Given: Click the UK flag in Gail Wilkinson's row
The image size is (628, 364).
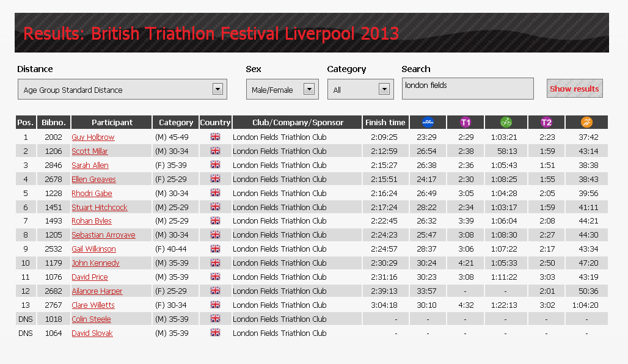Looking at the screenshot, I should coord(215,249).
